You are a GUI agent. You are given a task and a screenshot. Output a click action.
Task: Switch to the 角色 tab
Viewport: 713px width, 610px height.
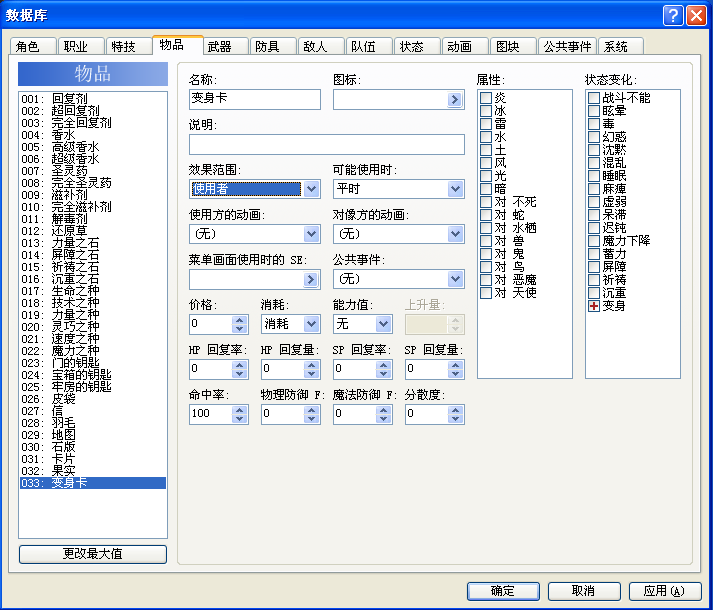[x=33, y=46]
